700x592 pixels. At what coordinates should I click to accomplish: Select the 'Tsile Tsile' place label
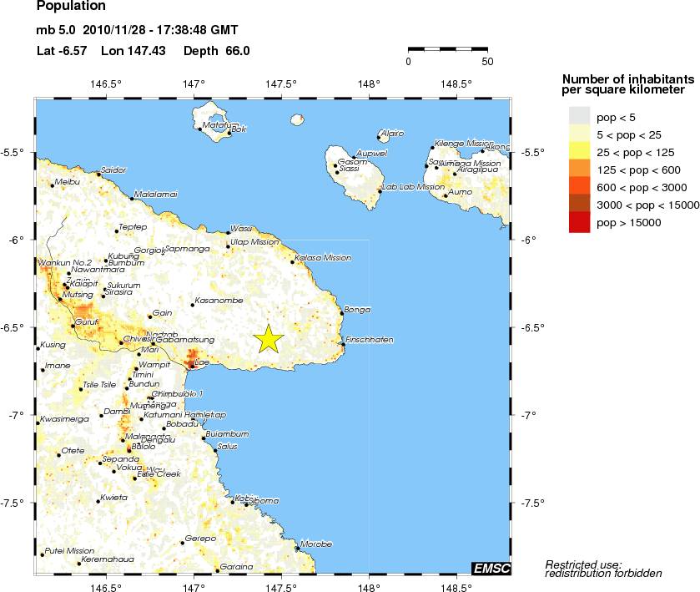coord(99,385)
